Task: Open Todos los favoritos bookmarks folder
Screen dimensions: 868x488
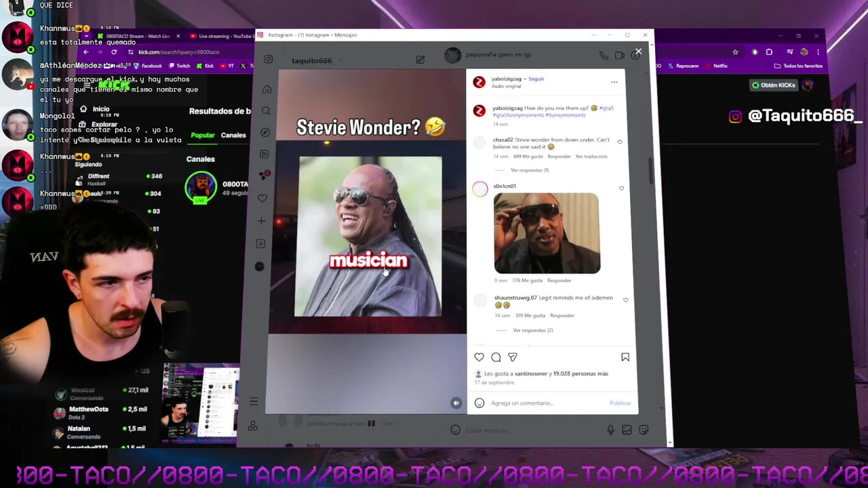Action: [798, 66]
